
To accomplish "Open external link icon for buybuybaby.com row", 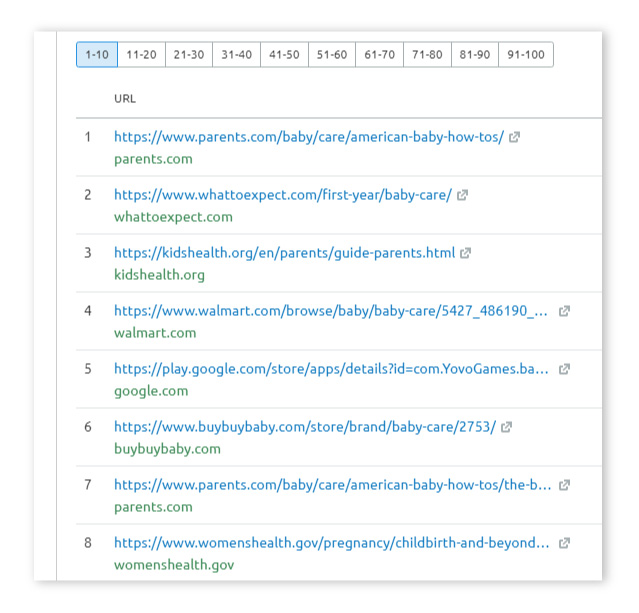I will [506, 427].
